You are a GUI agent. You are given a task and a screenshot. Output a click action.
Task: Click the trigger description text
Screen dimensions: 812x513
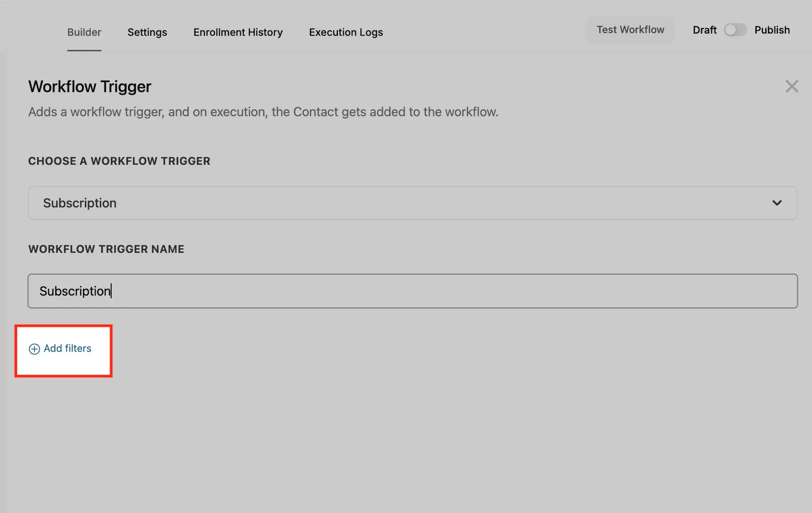point(263,112)
